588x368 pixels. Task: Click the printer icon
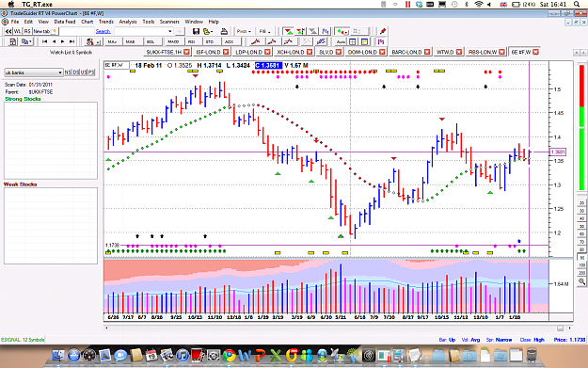224,31
